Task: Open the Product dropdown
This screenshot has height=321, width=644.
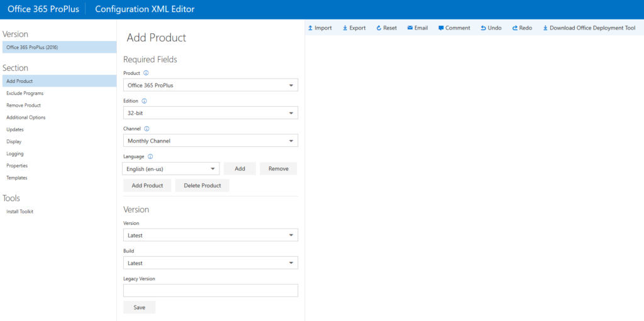Action: pyautogui.click(x=211, y=85)
